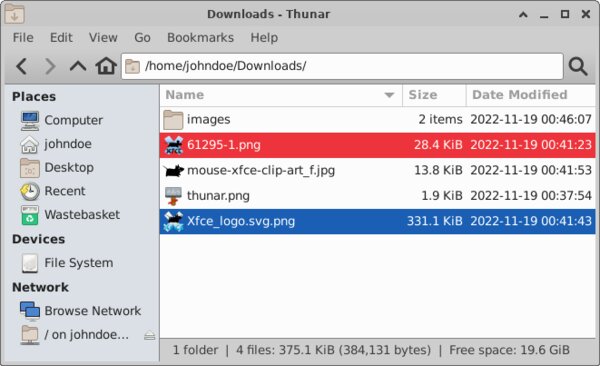Open the Help menu
The image size is (600, 366).
point(264,38)
